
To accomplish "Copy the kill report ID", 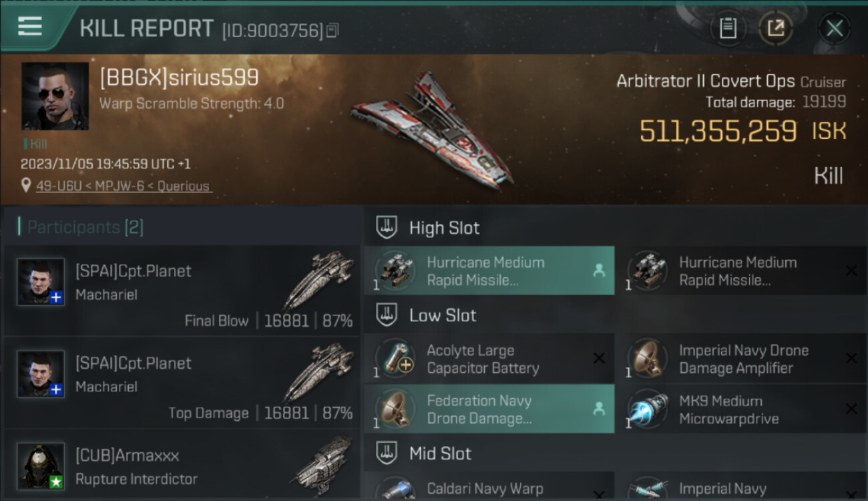I will (333, 30).
